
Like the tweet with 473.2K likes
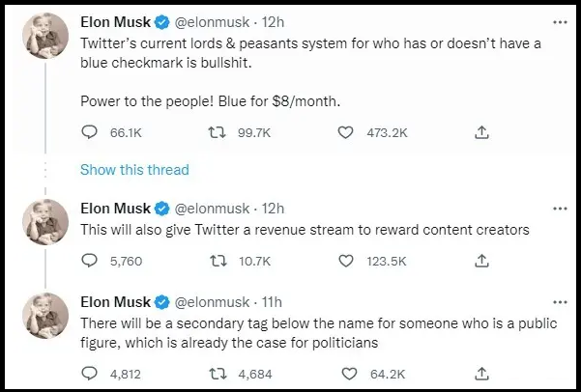[x=345, y=133]
